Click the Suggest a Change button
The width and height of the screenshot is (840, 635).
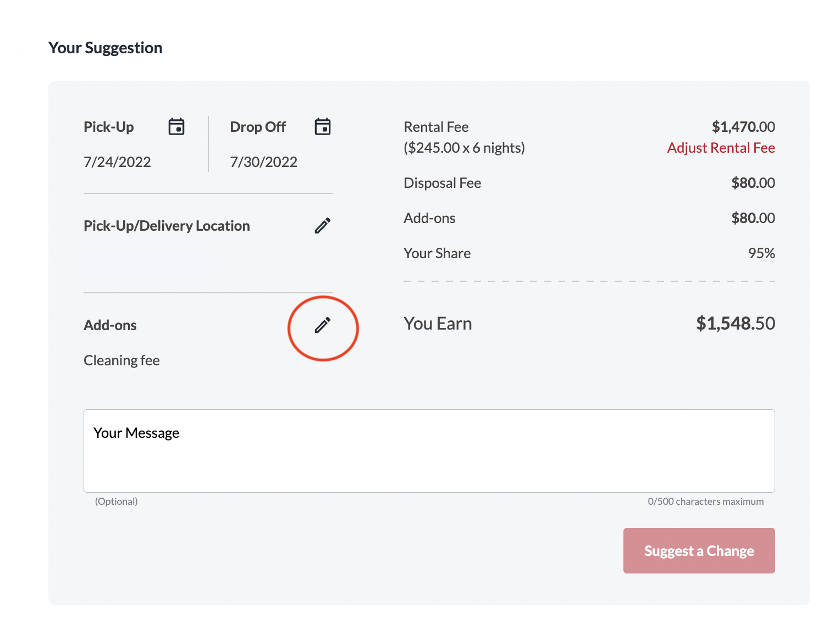tap(699, 550)
